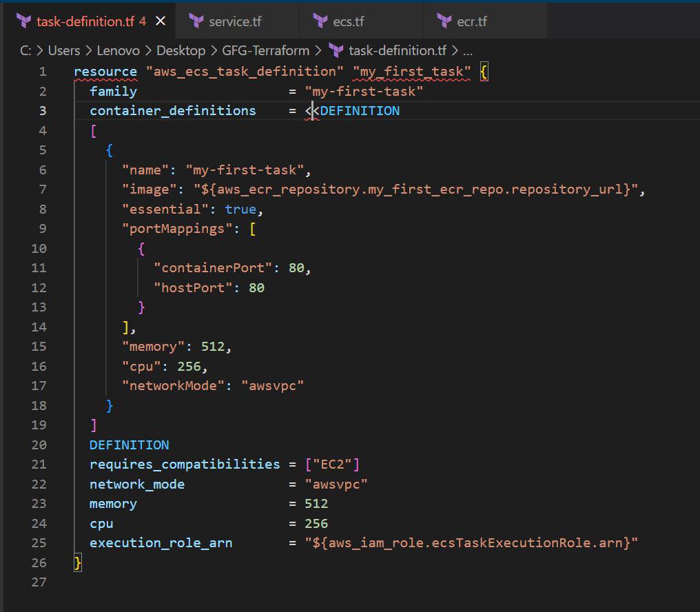Place cursor on requires_compatibilities attribute
The height and width of the screenshot is (612, 700).
(x=185, y=465)
